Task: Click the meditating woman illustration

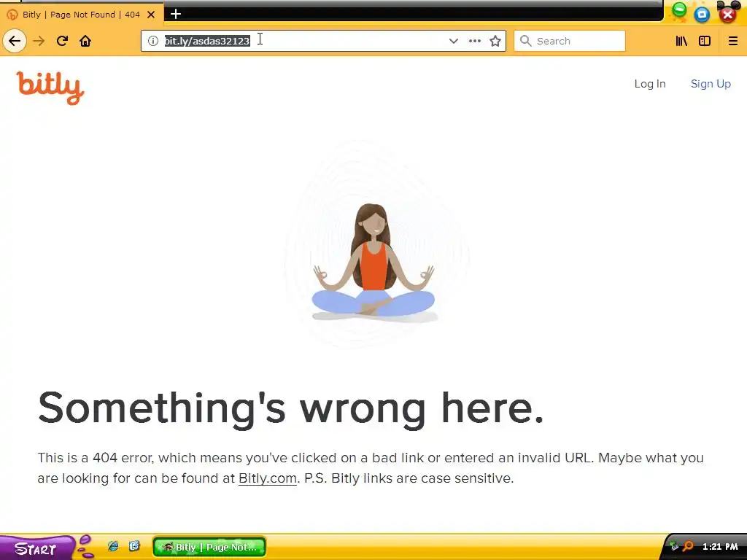Action: (373, 262)
